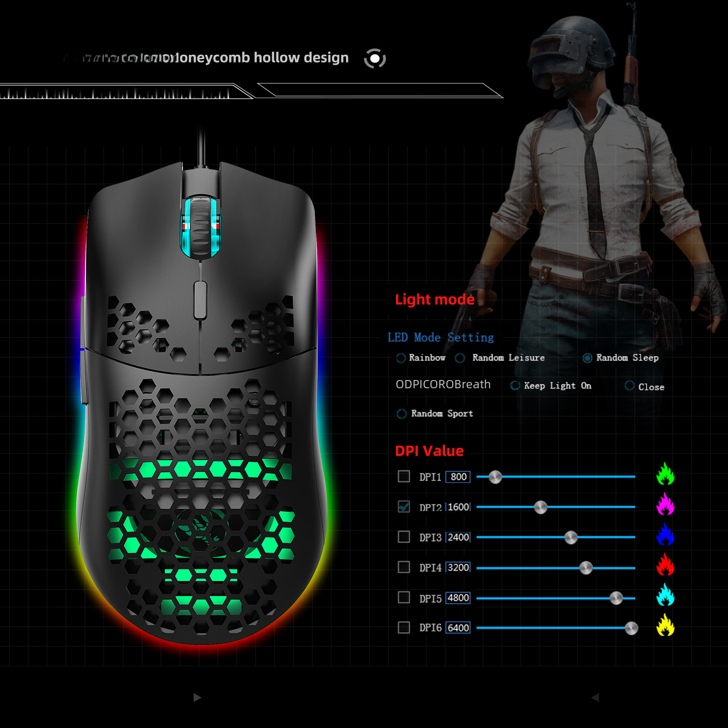Screen dimensions: 728x728
Task: Pick the Random Sport LED mode
Action: point(401,414)
